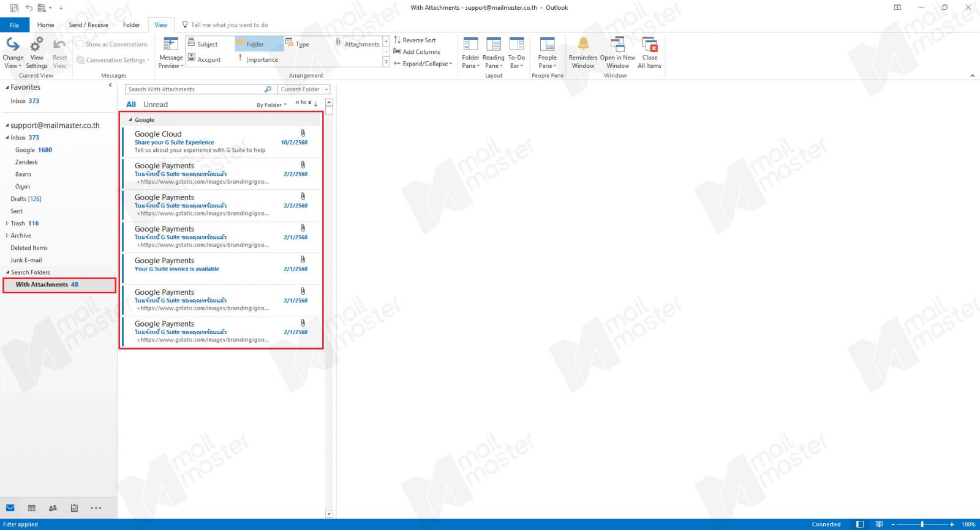Expand the Archive folder
The image size is (980, 530).
point(7,236)
